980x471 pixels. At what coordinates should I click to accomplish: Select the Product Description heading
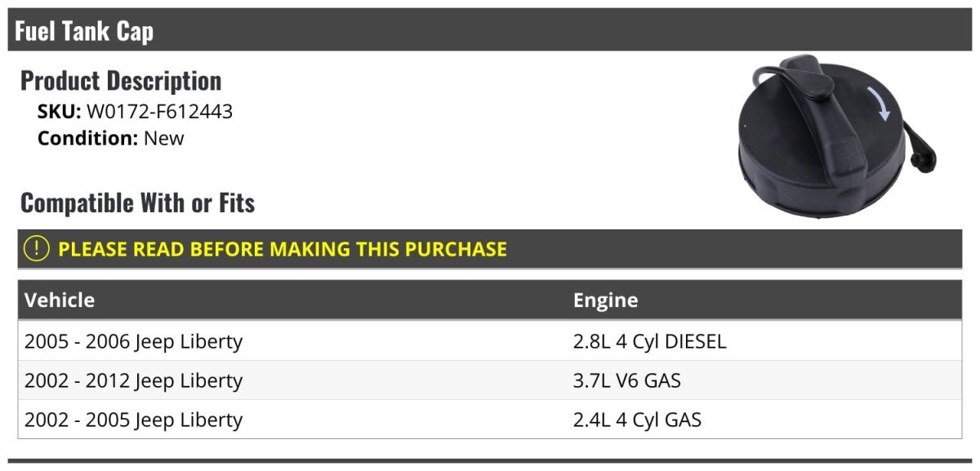click(x=121, y=81)
